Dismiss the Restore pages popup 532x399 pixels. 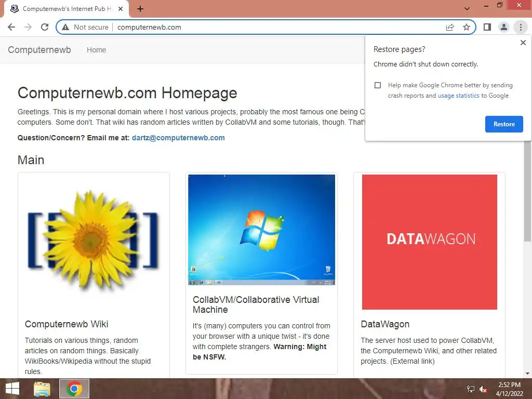coord(523,43)
